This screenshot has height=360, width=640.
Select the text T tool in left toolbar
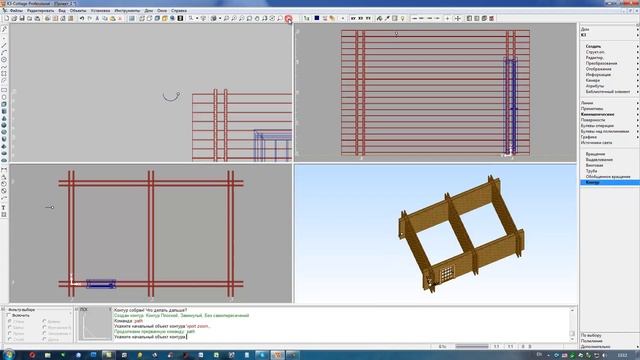tap(4, 208)
